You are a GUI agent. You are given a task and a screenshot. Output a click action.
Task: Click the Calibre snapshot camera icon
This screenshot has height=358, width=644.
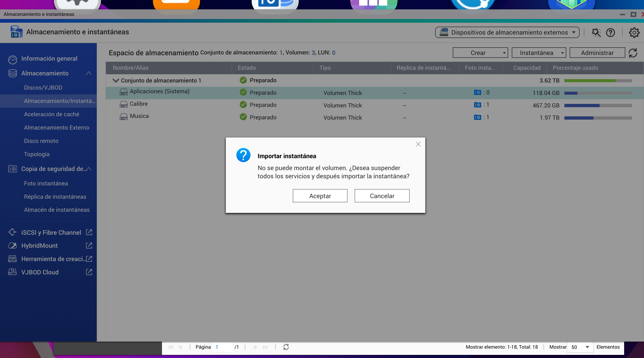click(x=477, y=105)
